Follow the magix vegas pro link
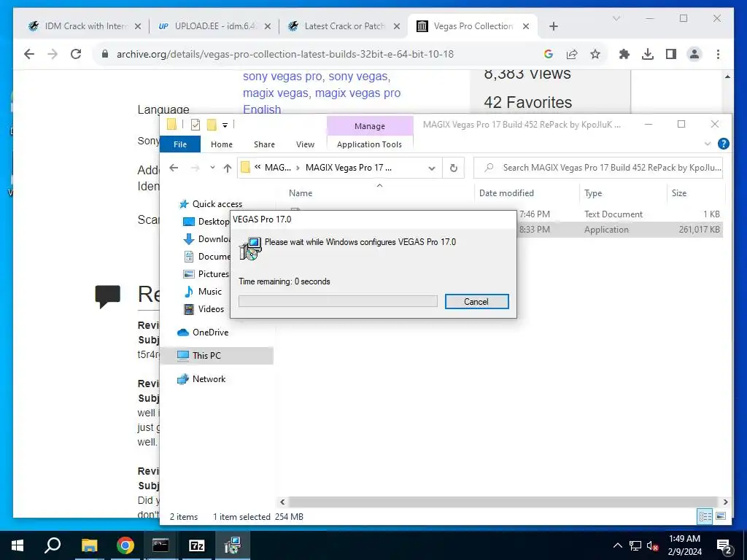747x560 pixels. pyautogui.click(x=357, y=93)
